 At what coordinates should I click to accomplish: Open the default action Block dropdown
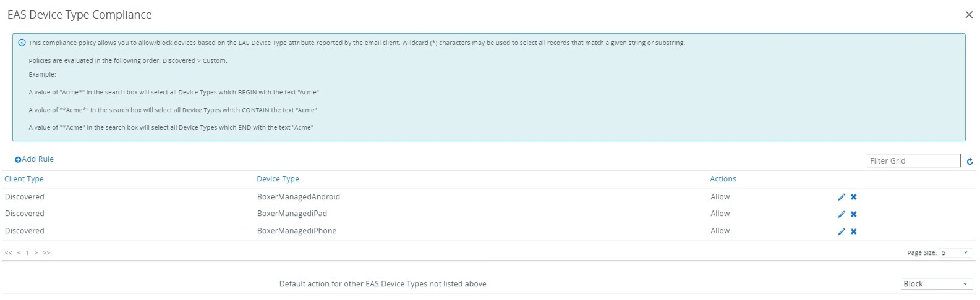(x=937, y=284)
